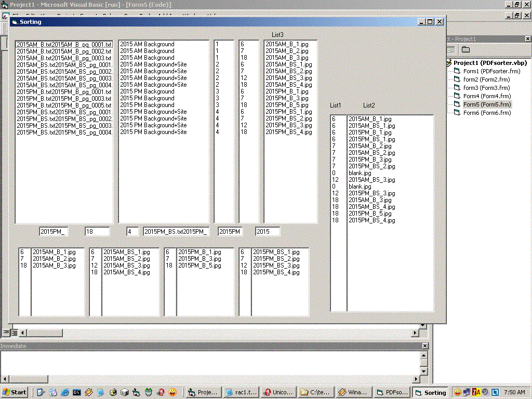Select Form4 (Form4.frm) in project tree
Viewport: 532px width, 399px height.
coord(487,96)
